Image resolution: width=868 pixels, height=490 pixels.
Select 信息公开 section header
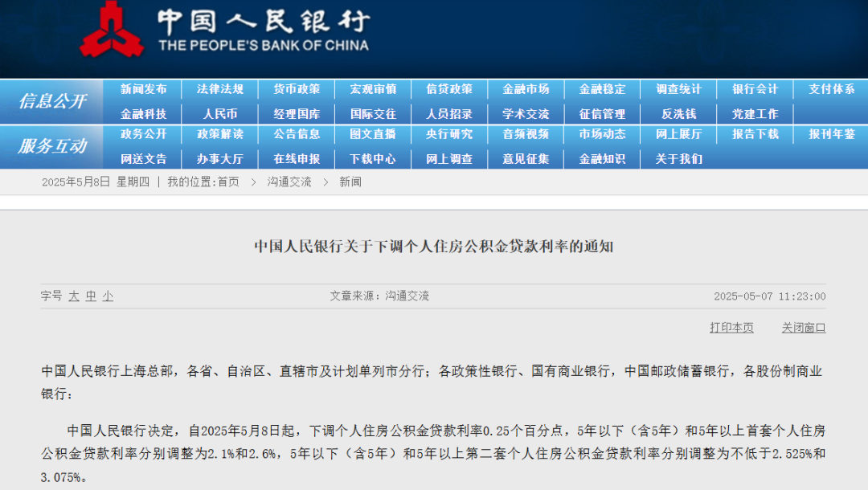click(x=52, y=101)
